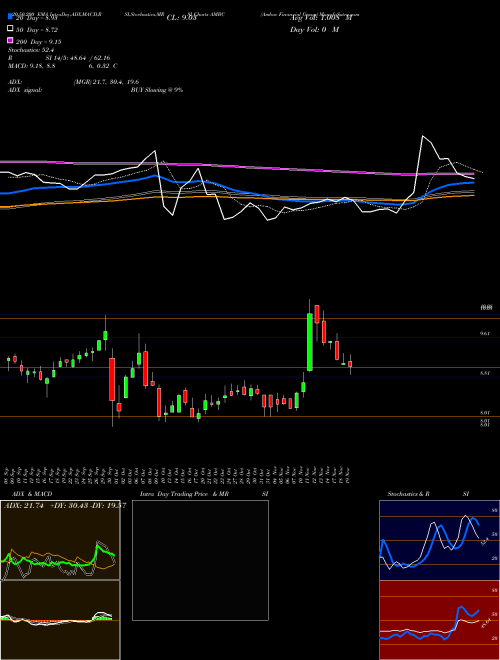Click the 'Day Vol: 0 M' reading
This screenshot has width=500, height=660.
click(314, 30)
